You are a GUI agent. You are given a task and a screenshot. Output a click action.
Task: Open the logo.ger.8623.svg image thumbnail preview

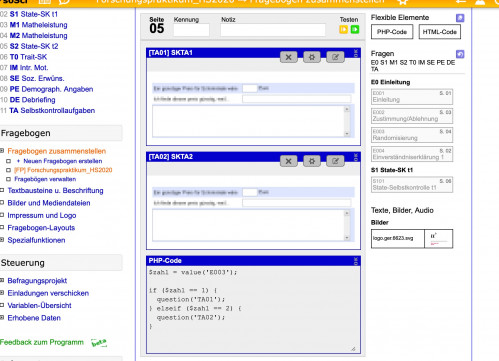439,239
